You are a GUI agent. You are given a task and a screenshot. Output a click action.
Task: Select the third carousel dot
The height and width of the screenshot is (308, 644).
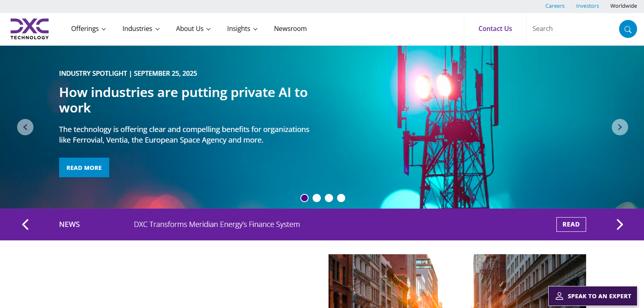(x=329, y=198)
